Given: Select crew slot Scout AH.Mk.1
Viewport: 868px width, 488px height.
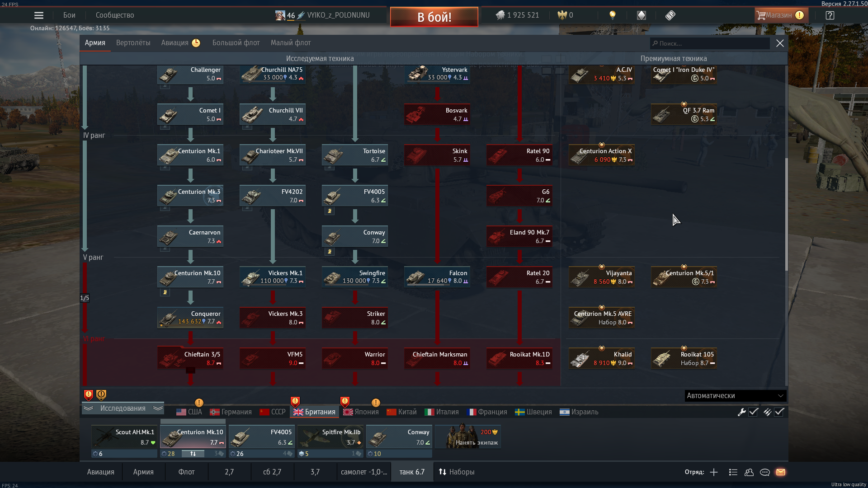Looking at the screenshot, I should point(124,437).
